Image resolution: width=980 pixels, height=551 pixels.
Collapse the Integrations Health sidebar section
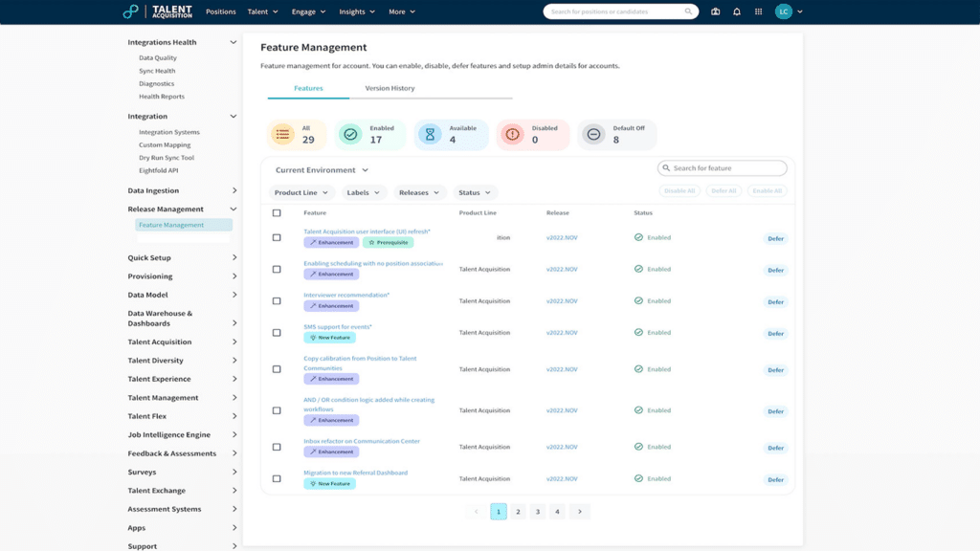(x=234, y=42)
